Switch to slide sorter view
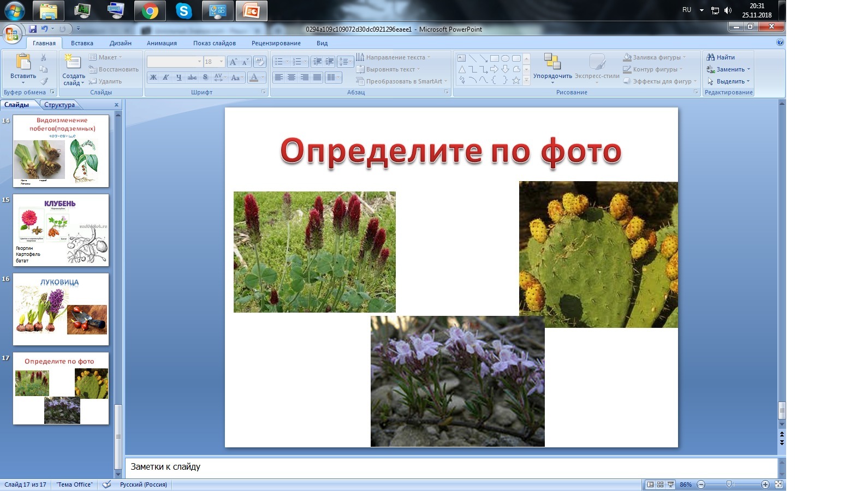 tap(660, 484)
